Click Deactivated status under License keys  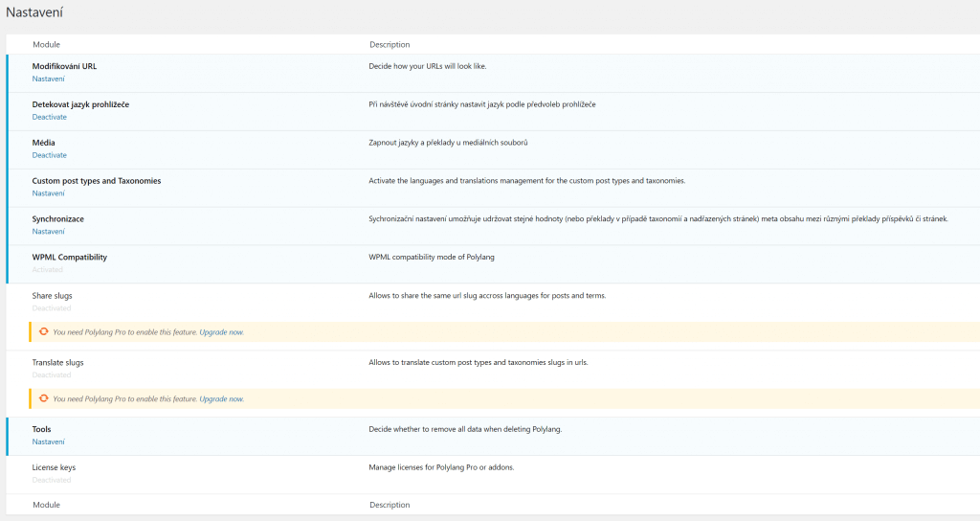coord(52,481)
